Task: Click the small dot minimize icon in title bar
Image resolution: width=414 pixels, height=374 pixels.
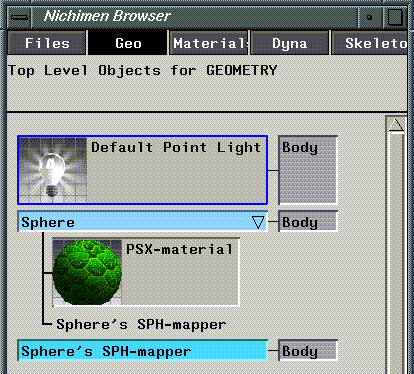Action: [x=369, y=17]
